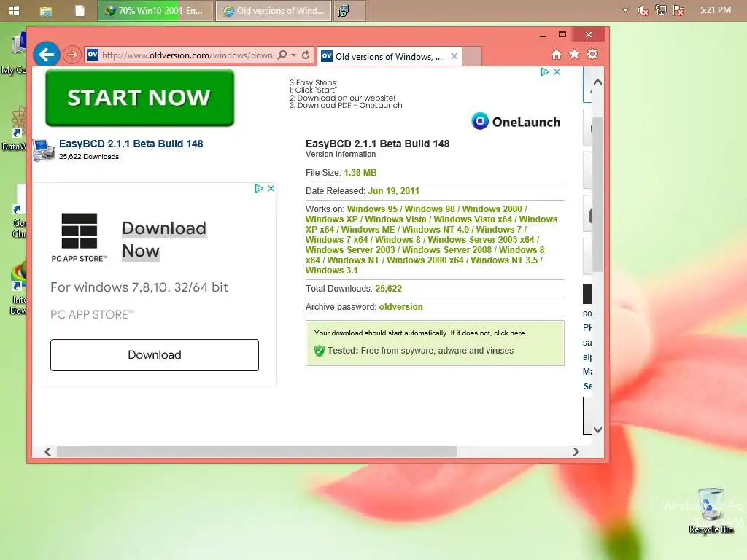The image size is (747, 560).
Task: Maximize the Internet Explorer window
Action: [562, 35]
